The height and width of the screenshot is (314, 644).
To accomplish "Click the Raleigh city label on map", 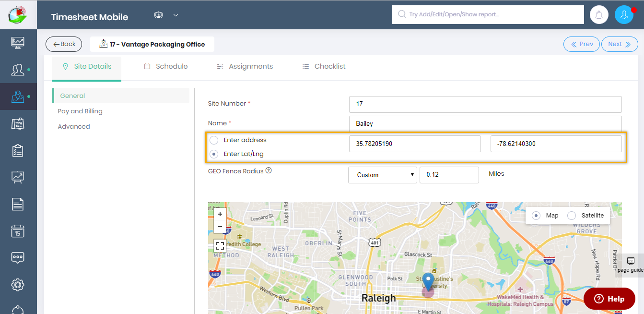I will pos(379,298).
